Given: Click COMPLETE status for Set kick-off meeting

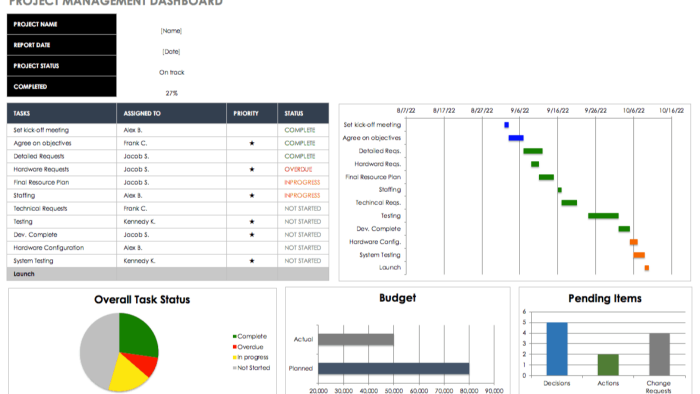Looking at the screenshot, I should point(300,130).
